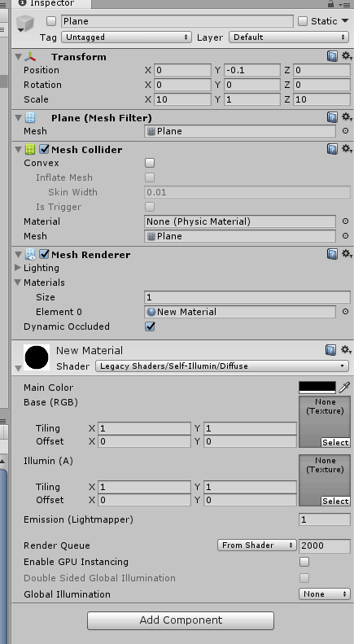Disable the Mesh Renderer component checkbox
Screen dimensions: 354x644
[45, 255]
